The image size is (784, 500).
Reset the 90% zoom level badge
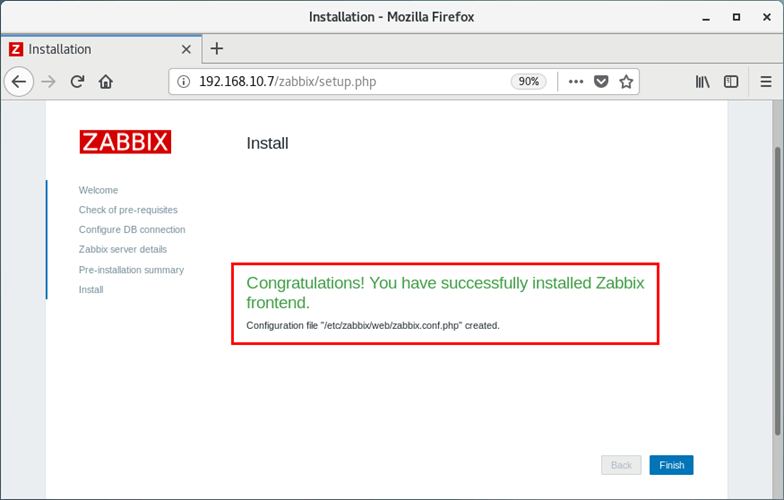[528, 82]
